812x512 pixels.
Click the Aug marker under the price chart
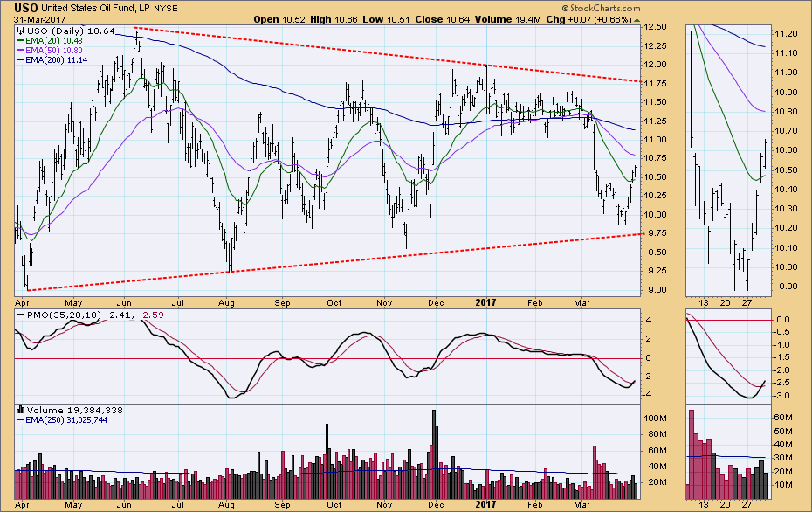(226, 303)
